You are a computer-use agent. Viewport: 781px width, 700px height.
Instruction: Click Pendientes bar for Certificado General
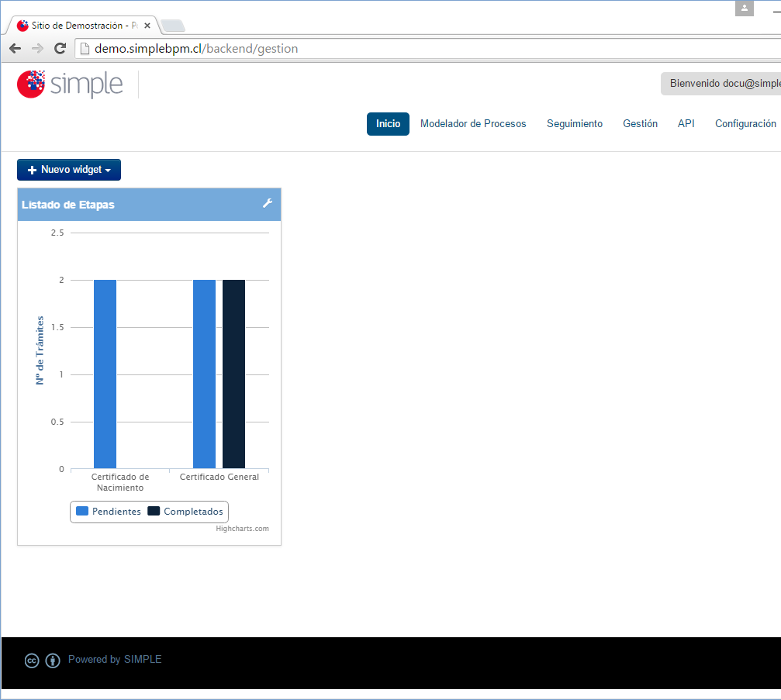click(x=204, y=374)
